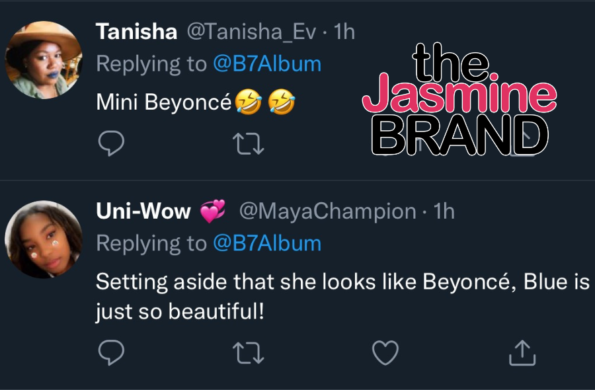Open @B7Album link in Uni-Wow's reply
Viewport: 595px width, 390px height.
click(x=267, y=243)
